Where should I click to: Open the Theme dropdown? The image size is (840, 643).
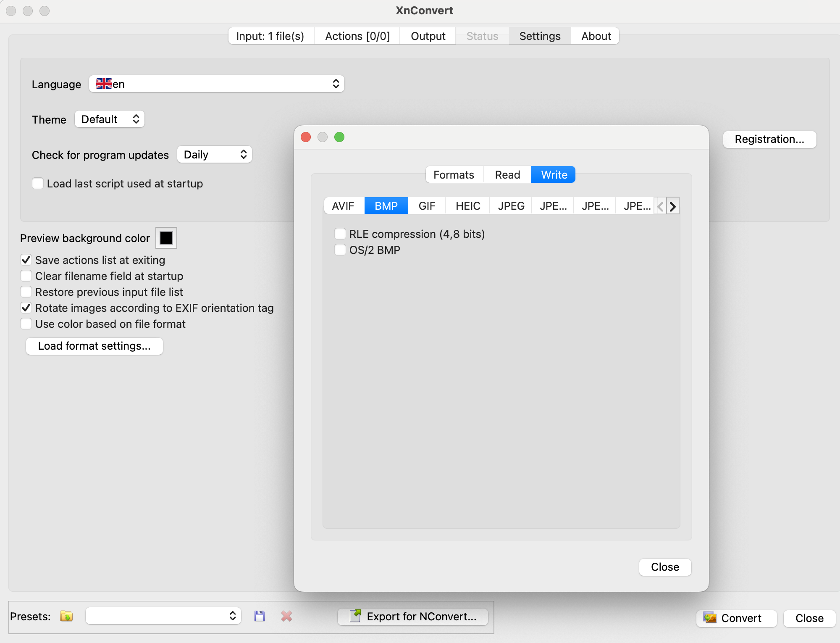click(110, 119)
